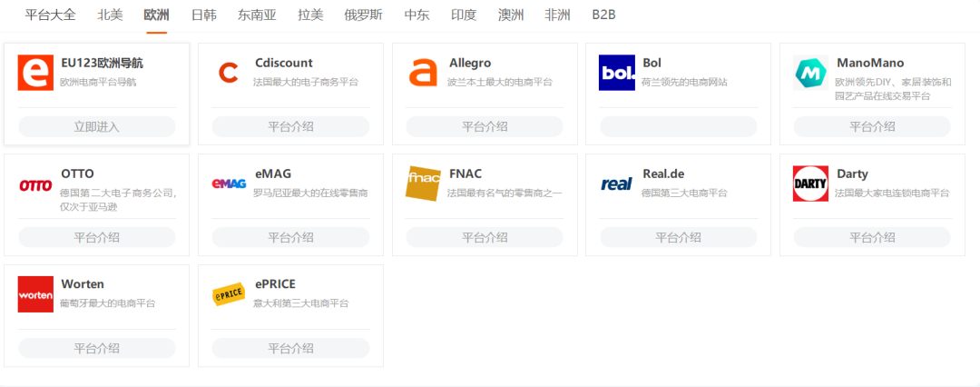980x387 pixels.
Task: Click 平台介绍 under Worten
Action: pyautogui.click(x=97, y=348)
